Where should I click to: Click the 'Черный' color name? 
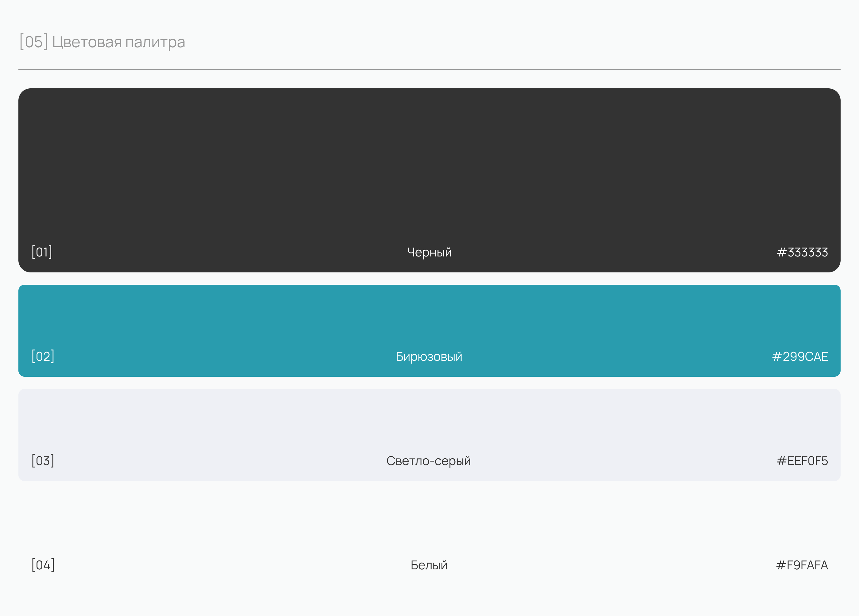pyautogui.click(x=429, y=252)
